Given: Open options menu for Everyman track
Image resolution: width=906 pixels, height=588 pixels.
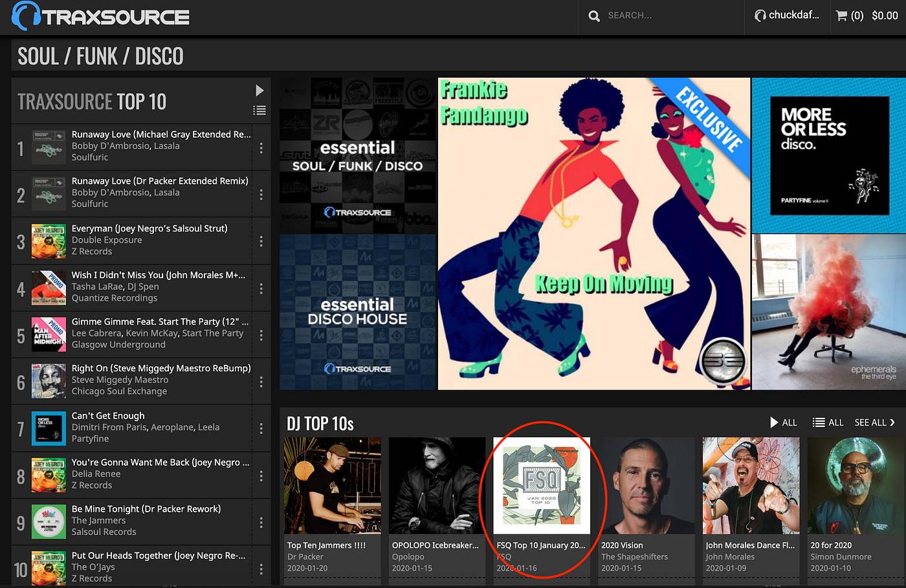Looking at the screenshot, I should [x=261, y=241].
